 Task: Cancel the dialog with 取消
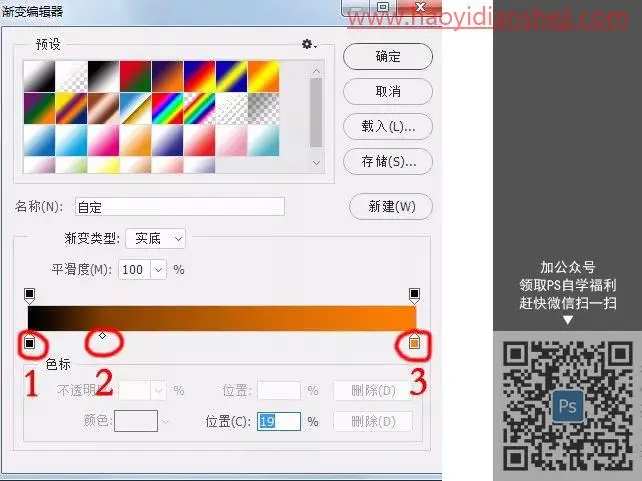coord(388,91)
